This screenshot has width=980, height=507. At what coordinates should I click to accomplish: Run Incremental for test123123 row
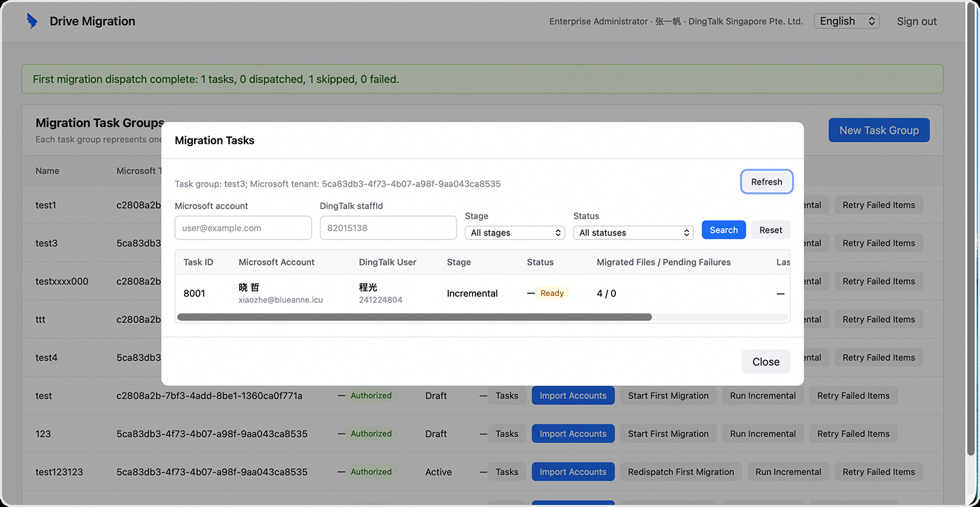coord(788,472)
